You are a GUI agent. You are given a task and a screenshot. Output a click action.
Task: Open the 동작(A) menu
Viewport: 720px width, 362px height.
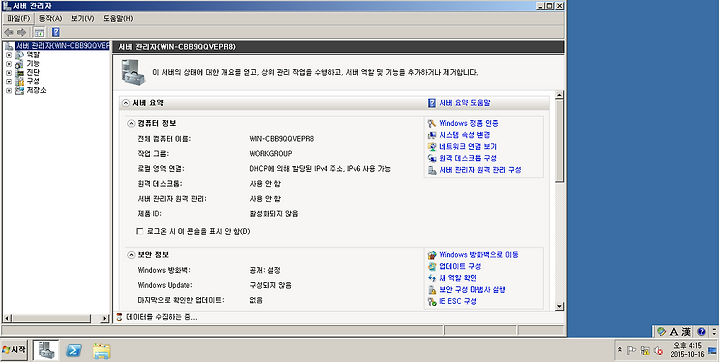point(51,18)
